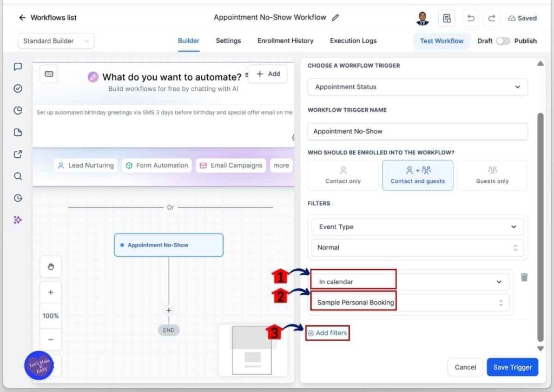
Task: Click the Saved cloud status
Action: (522, 18)
